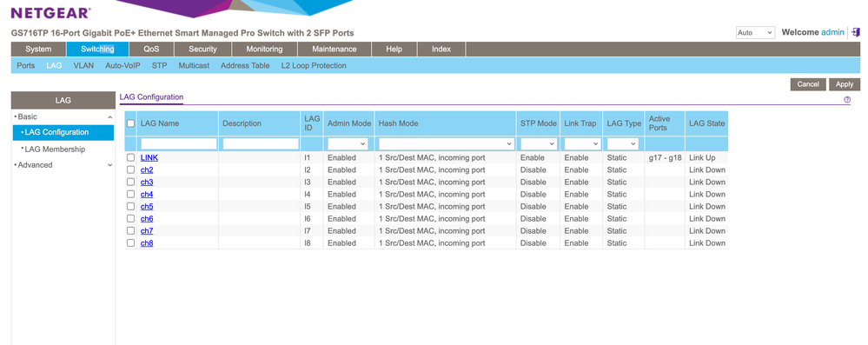868x345 pixels.
Task: Click the logout icon beside admin
Action: click(x=857, y=32)
